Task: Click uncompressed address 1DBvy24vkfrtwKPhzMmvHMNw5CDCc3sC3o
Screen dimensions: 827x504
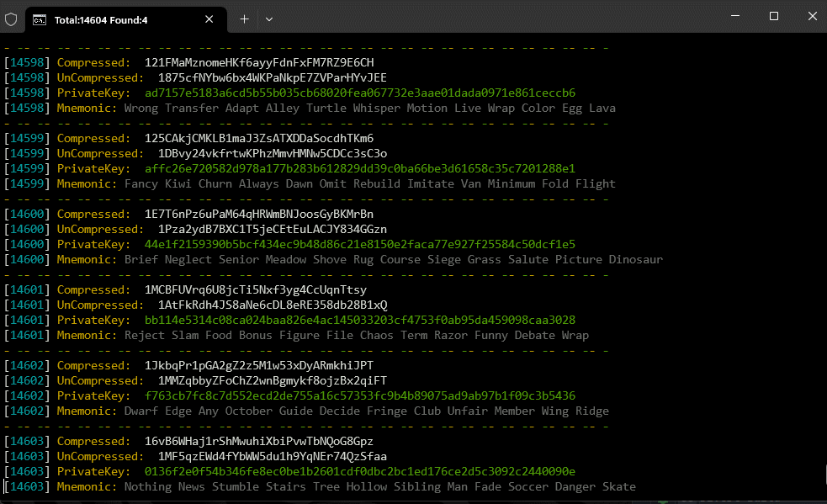Action: coord(272,154)
